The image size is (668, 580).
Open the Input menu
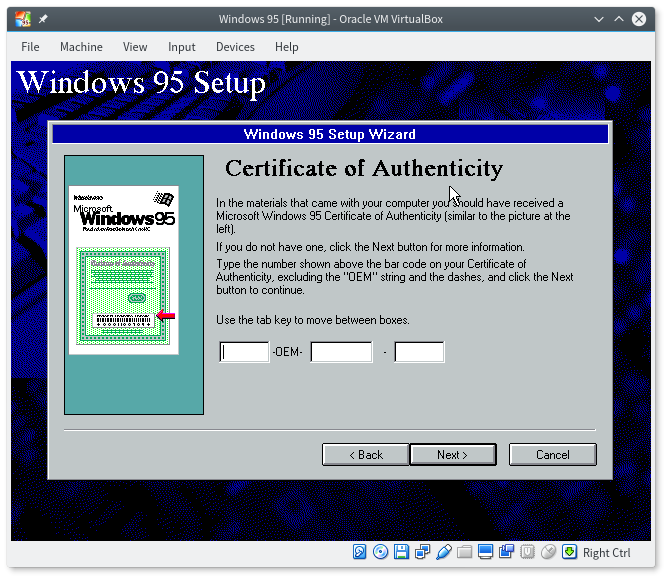click(181, 47)
